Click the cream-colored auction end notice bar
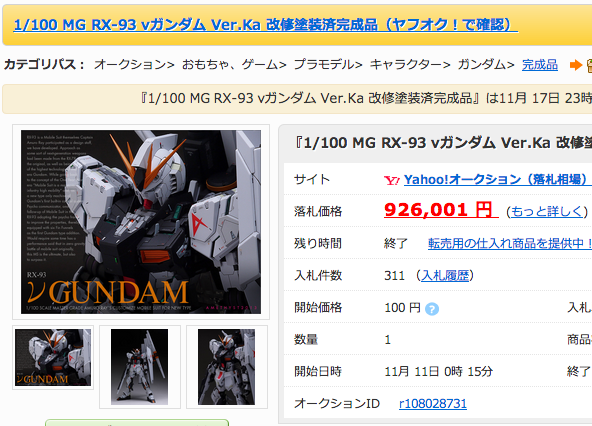The width and height of the screenshot is (592, 426). 297,99
